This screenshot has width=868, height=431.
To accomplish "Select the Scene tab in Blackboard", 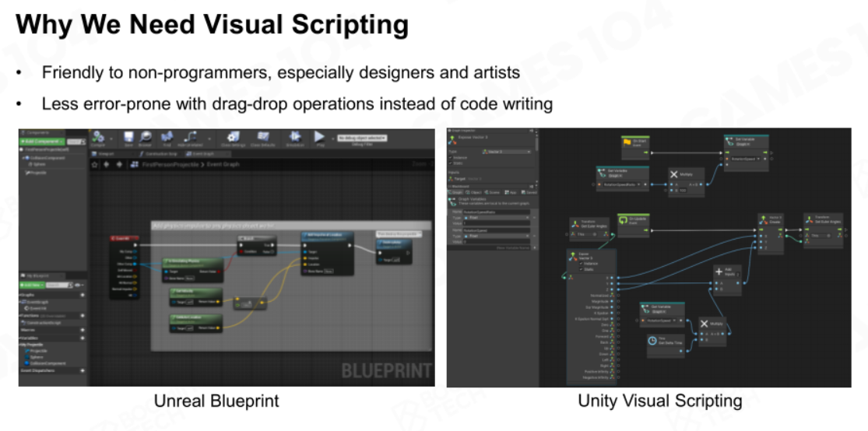I will point(492,192).
